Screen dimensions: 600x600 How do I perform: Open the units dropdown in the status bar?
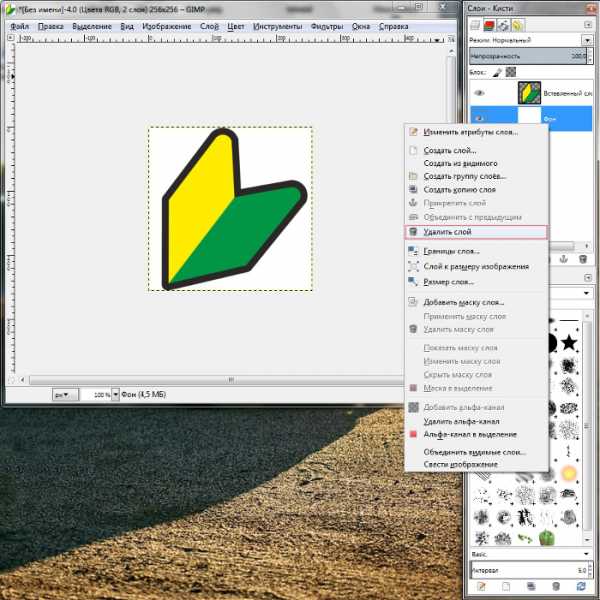[65, 394]
